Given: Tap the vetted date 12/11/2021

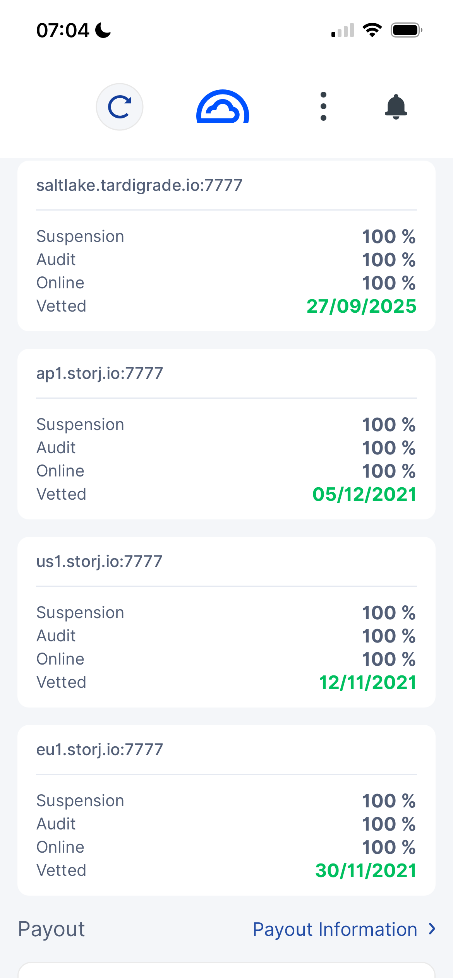Looking at the screenshot, I should pyautogui.click(x=367, y=682).
